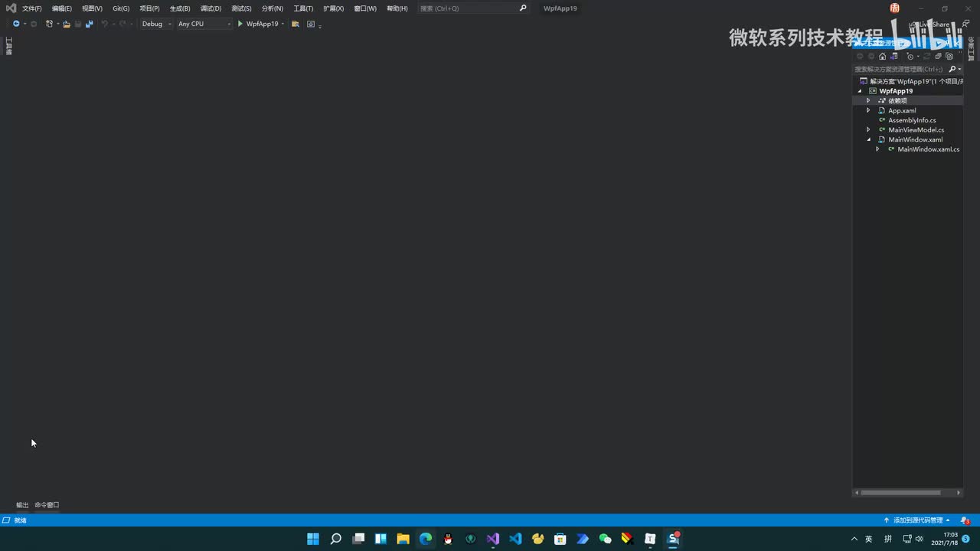980x551 pixels.
Task: Click the green start debugging arrow
Action: pyautogui.click(x=240, y=24)
